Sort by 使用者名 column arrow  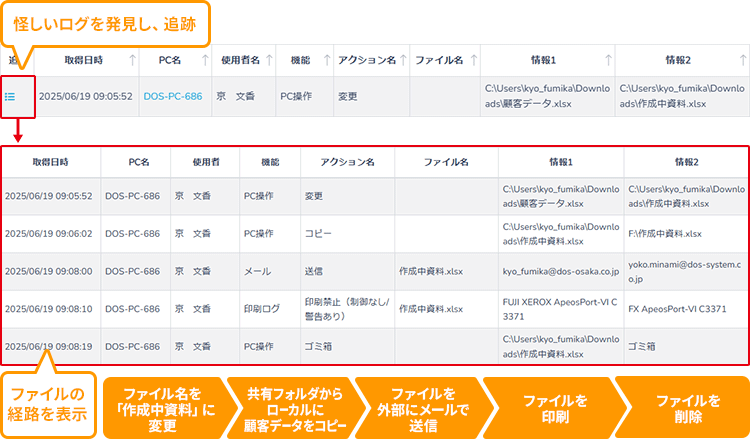268,60
